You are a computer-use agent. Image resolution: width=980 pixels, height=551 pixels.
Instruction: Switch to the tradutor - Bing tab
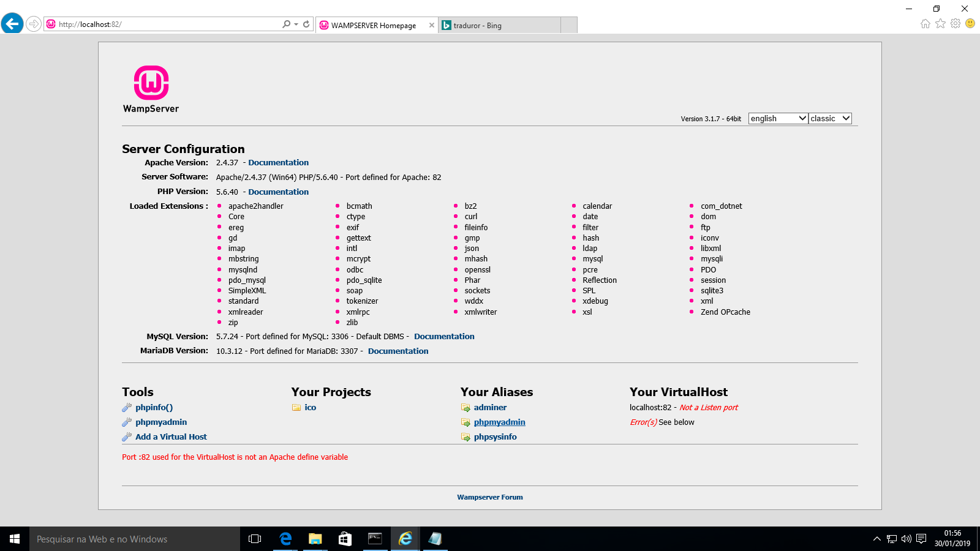(x=499, y=26)
